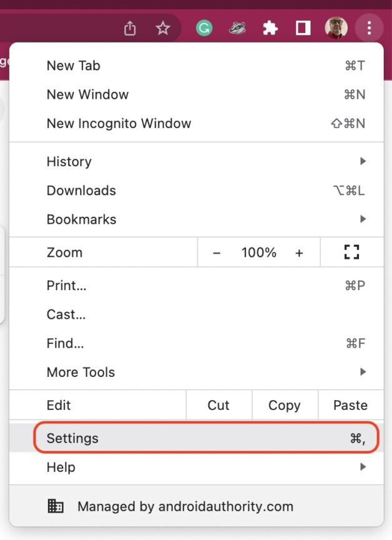The height and width of the screenshot is (540, 392).
Task: Click the three-dot Chrome menu button
Action: pos(369,28)
